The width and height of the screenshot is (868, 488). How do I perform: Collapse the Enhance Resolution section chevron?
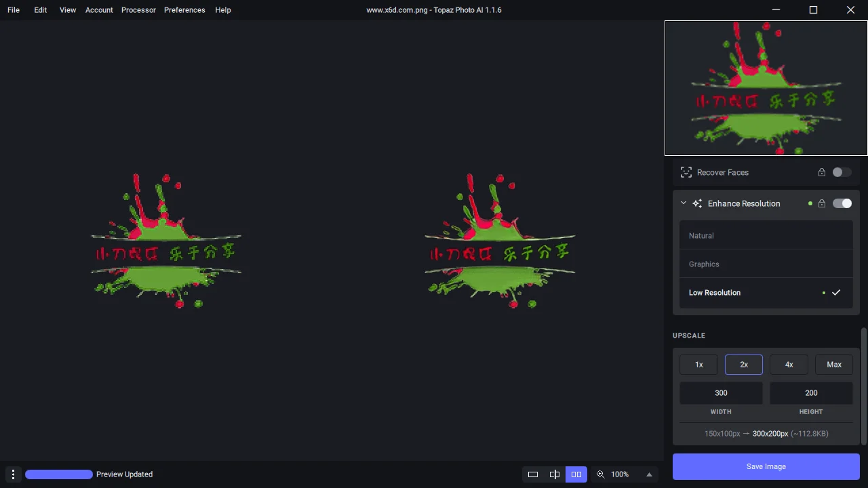point(684,203)
